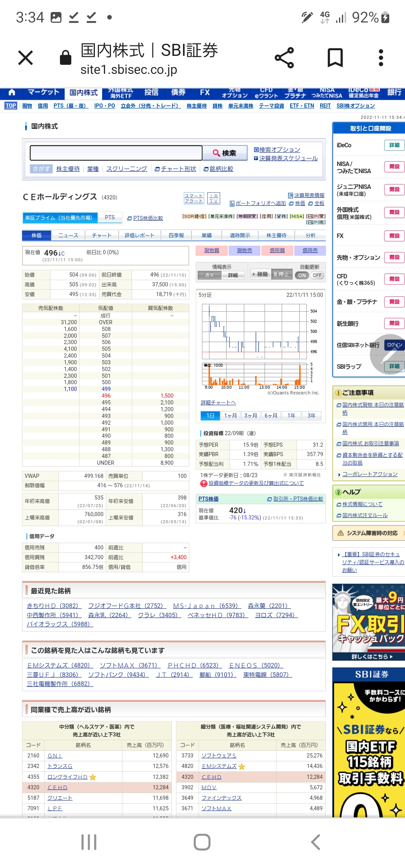Select 1年 chart period
The image size is (405, 868).
coord(291,416)
